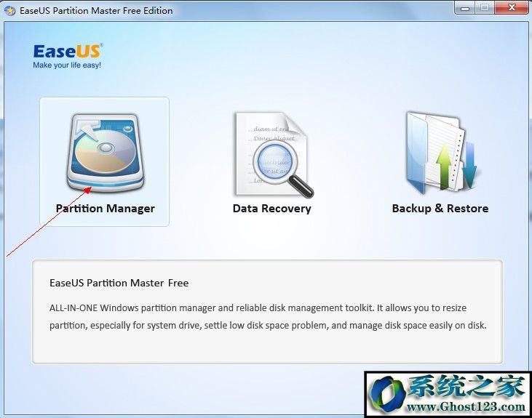This screenshot has width=532, height=418.
Task: Click the Data Recovery label
Action: [x=271, y=208]
